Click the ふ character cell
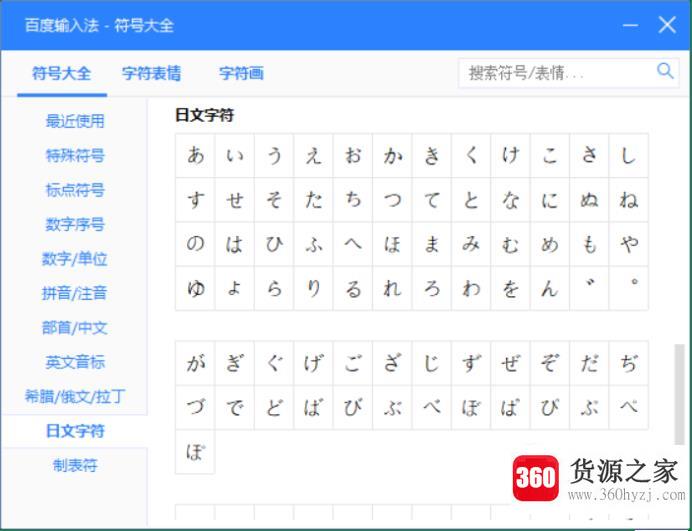This screenshot has width=692, height=531. pos(314,244)
